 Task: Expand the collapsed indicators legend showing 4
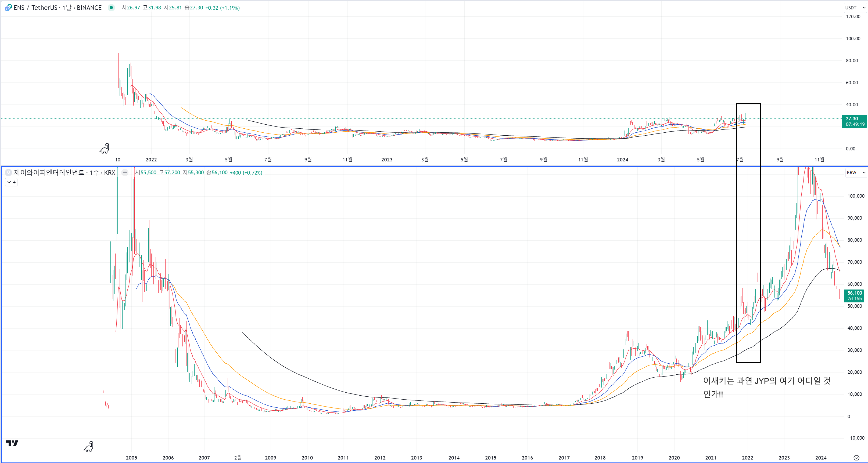click(11, 182)
